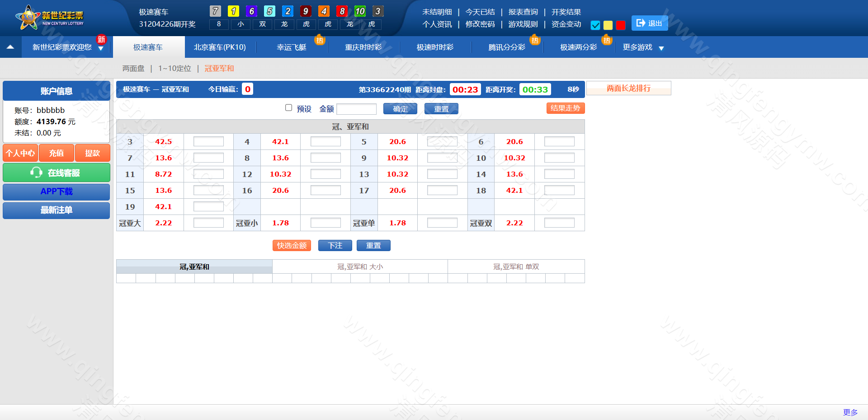Viewport: 868px width, 420px height.
Task: Open the 两面长龙排行 panel
Action: (x=628, y=88)
